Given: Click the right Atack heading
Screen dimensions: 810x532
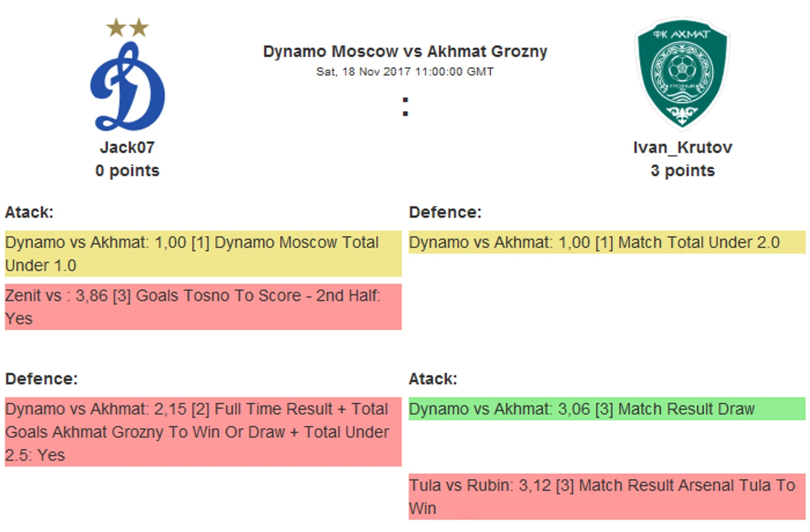Looking at the screenshot, I should point(433,379).
